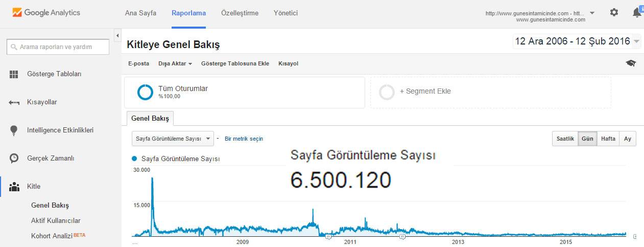Open notifications bell icon

point(637,13)
